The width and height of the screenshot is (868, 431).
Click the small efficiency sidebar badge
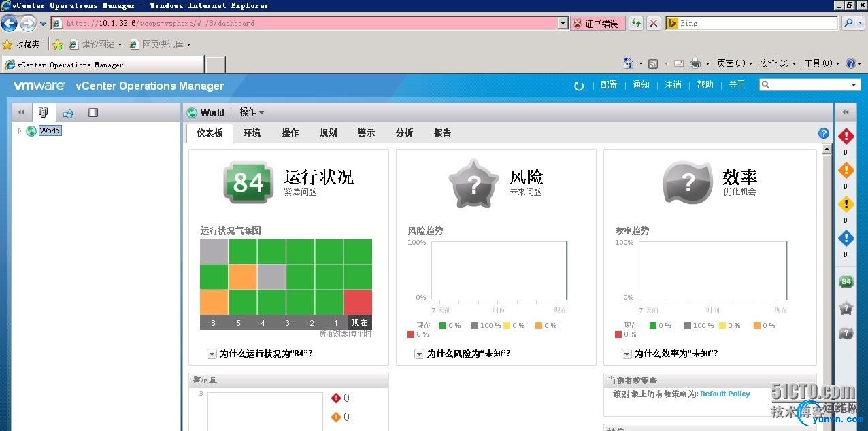pos(846,333)
